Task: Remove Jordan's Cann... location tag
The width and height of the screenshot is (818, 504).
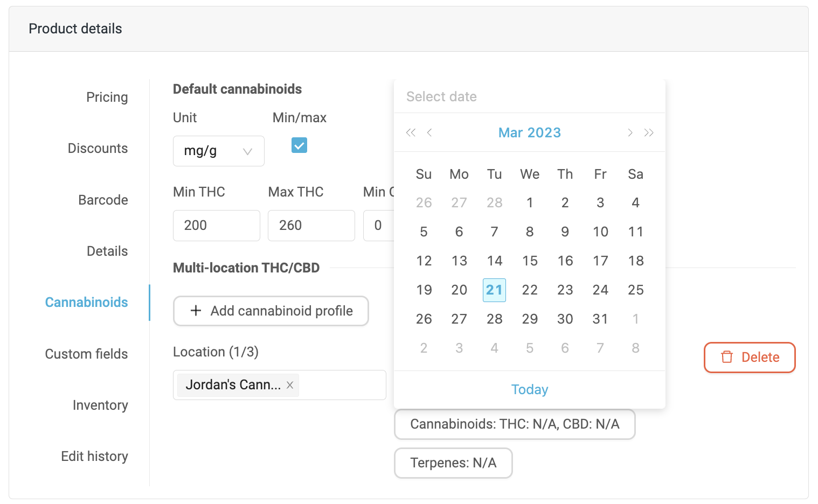Action: click(290, 385)
